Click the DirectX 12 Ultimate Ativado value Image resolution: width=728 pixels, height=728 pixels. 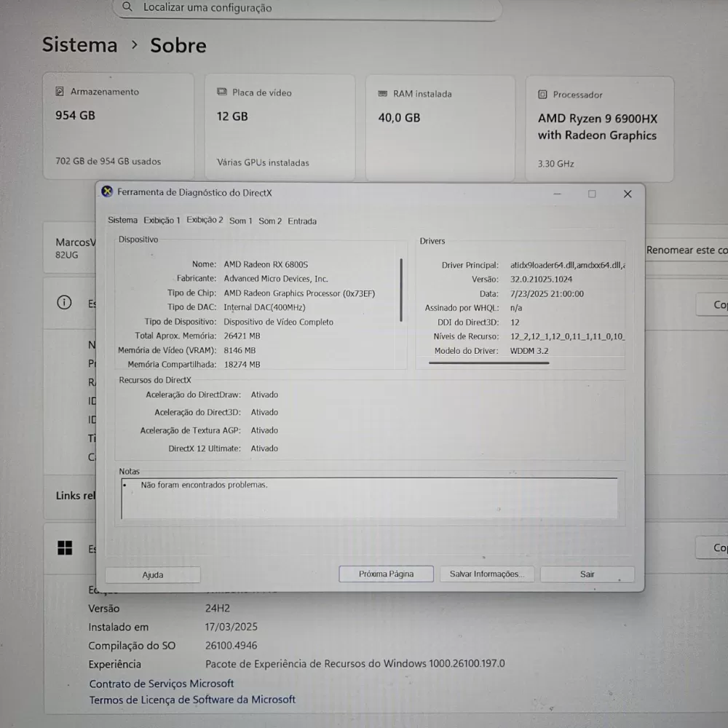pos(264,448)
